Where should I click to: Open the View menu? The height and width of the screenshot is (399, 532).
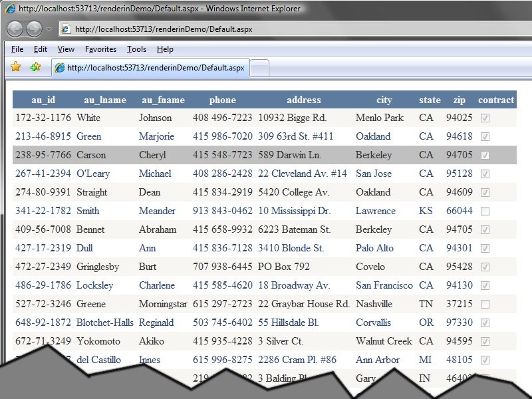point(66,49)
